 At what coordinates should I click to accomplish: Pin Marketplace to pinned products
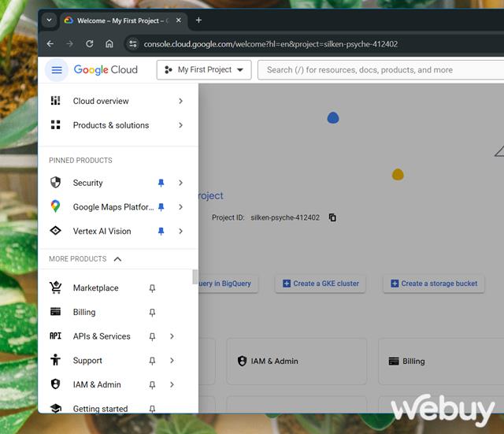pyautogui.click(x=152, y=288)
